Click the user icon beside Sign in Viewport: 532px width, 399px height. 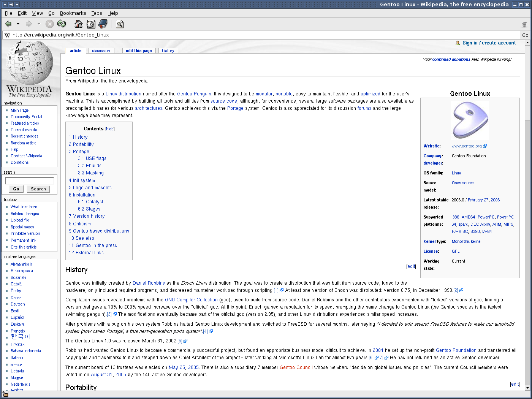(x=458, y=43)
